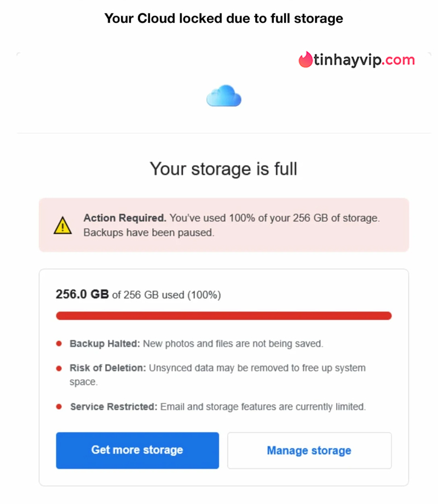438x504 pixels.
Task: Click the red bullet beside Service Restricted
Action: [59, 407]
